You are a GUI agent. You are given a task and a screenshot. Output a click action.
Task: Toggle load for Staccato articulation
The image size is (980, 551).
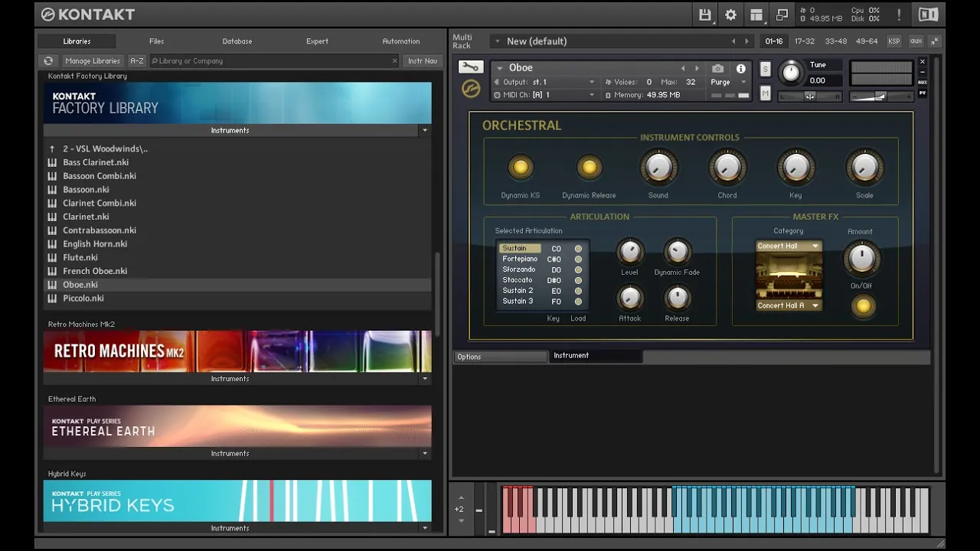point(578,280)
